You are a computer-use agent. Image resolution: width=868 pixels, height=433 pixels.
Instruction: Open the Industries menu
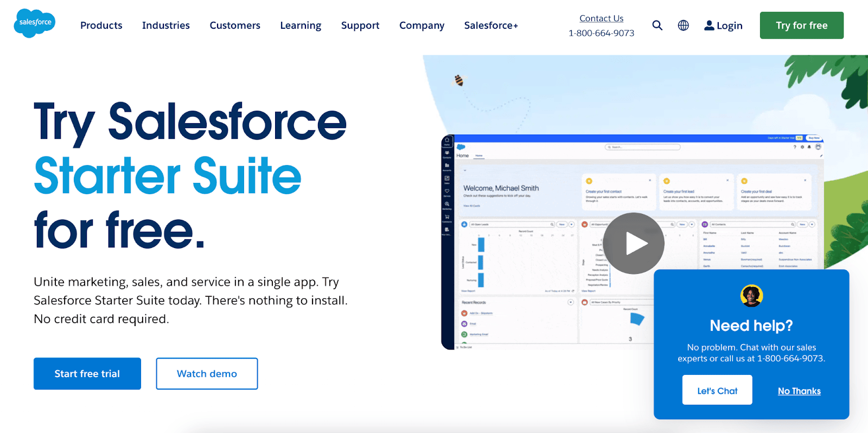click(x=166, y=26)
